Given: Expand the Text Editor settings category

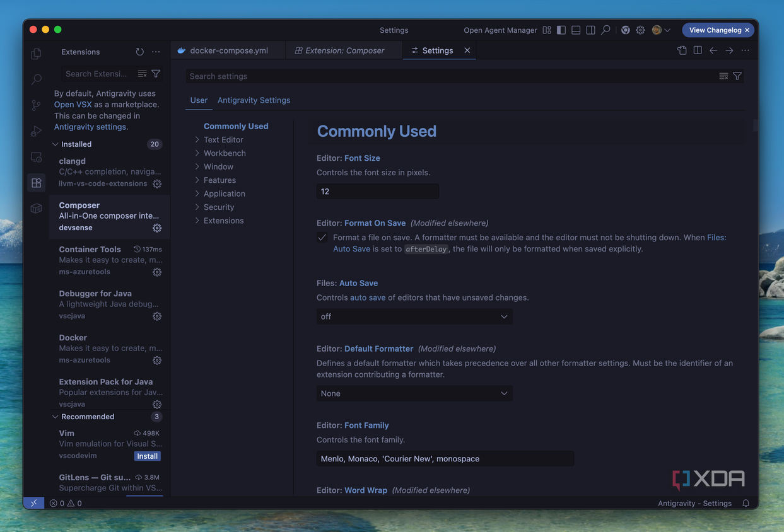Looking at the screenshot, I should pyautogui.click(x=223, y=140).
